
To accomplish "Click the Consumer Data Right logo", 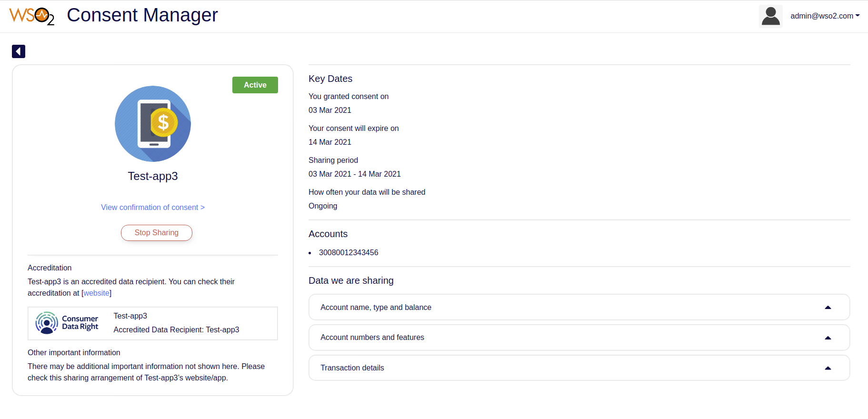I will 67,323.
